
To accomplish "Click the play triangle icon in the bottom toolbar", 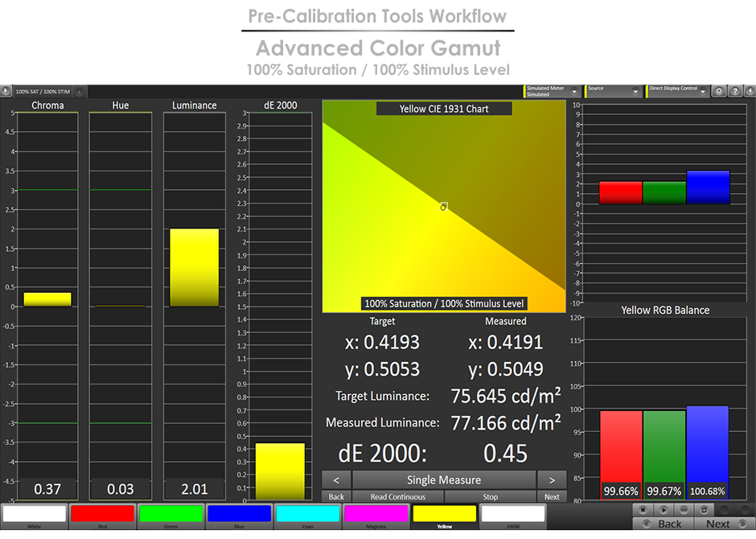I will pos(664,509).
